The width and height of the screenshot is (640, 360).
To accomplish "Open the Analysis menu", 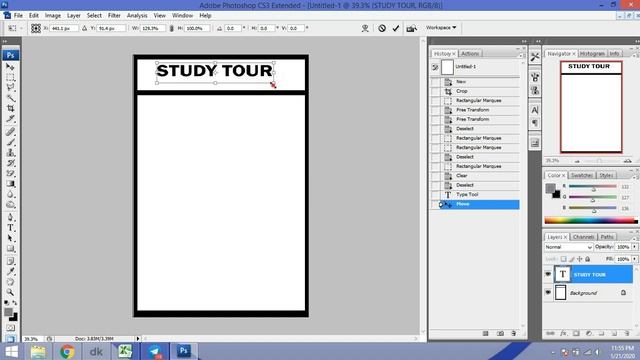I will [x=137, y=16].
